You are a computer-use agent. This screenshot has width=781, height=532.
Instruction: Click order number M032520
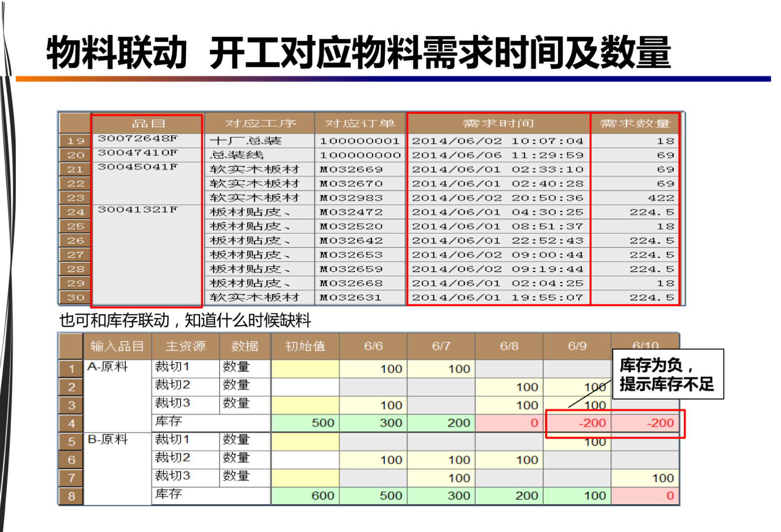point(360,226)
